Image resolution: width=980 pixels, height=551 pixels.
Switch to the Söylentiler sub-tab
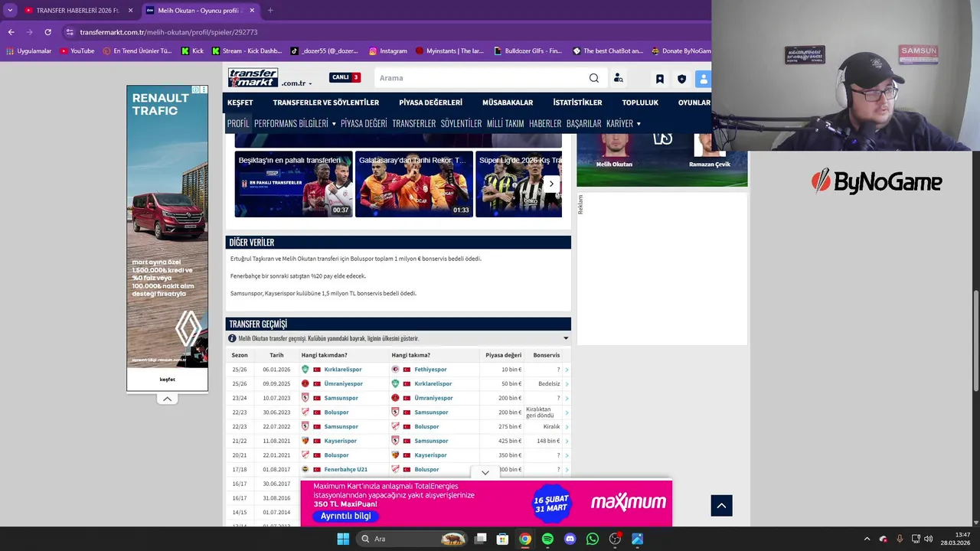461,123
